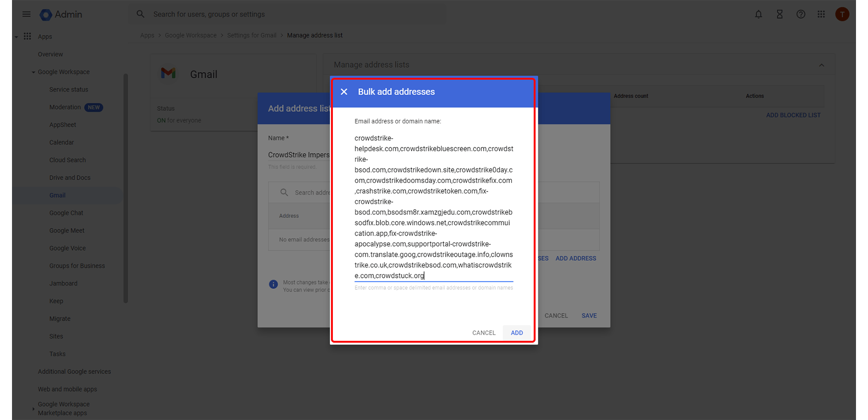
Task: Open Tasks in sidebar
Action: pyautogui.click(x=57, y=354)
